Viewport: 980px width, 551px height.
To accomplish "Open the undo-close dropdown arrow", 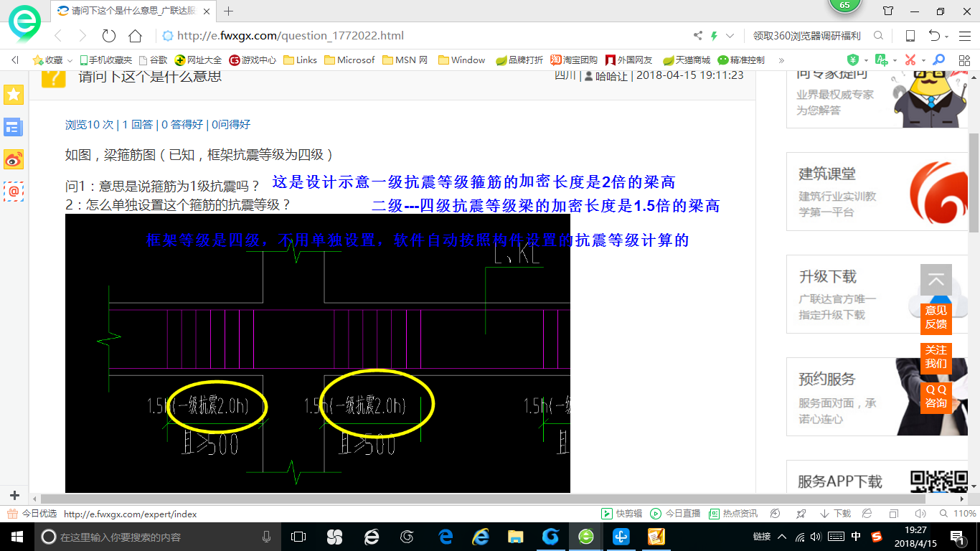I will (x=947, y=37).
